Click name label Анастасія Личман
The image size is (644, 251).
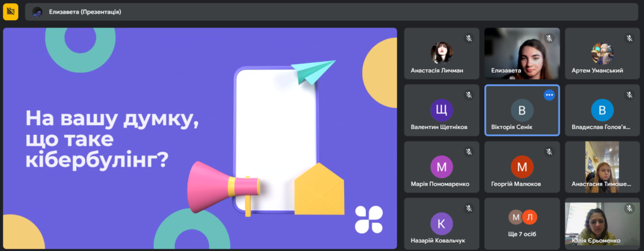point(437,70)
